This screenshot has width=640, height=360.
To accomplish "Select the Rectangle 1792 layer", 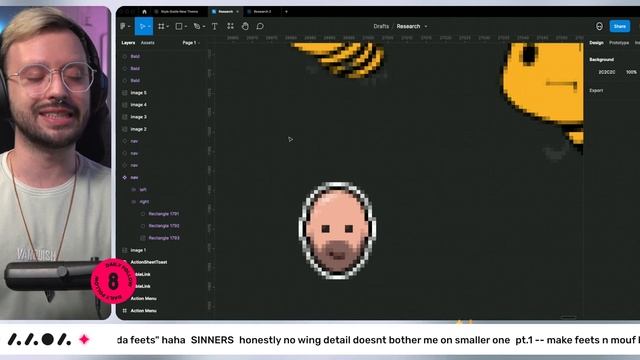I will tap(163, 226).
